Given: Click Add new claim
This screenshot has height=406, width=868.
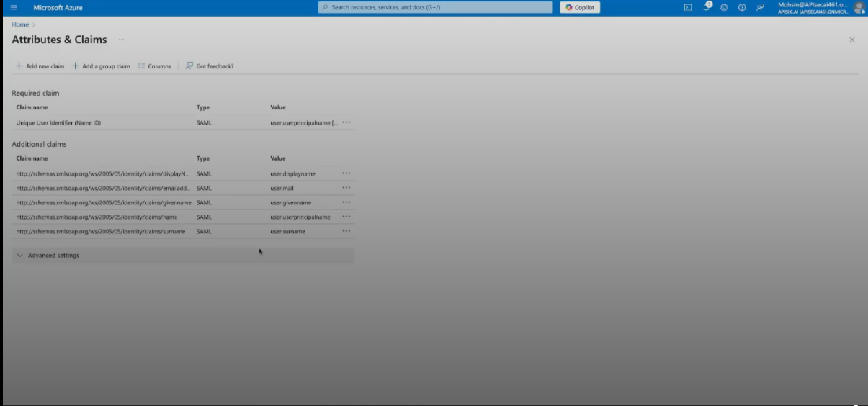Looking at the screenshot, I should 40,66.
